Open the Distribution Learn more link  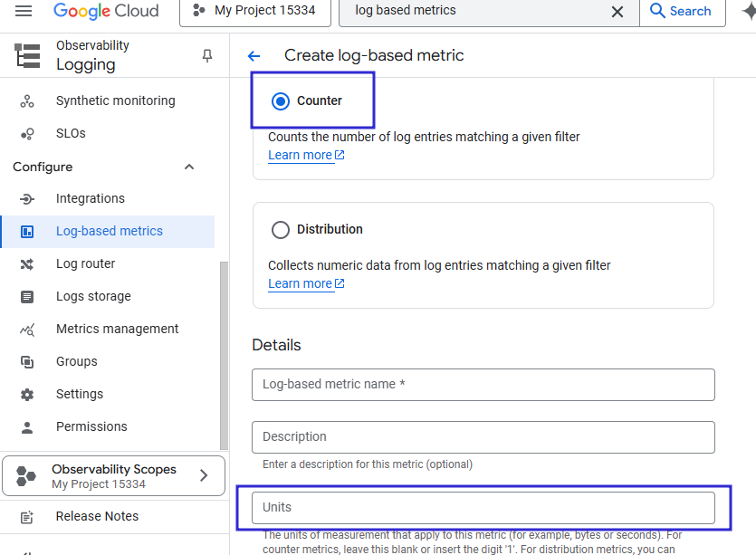click(300, 284)
